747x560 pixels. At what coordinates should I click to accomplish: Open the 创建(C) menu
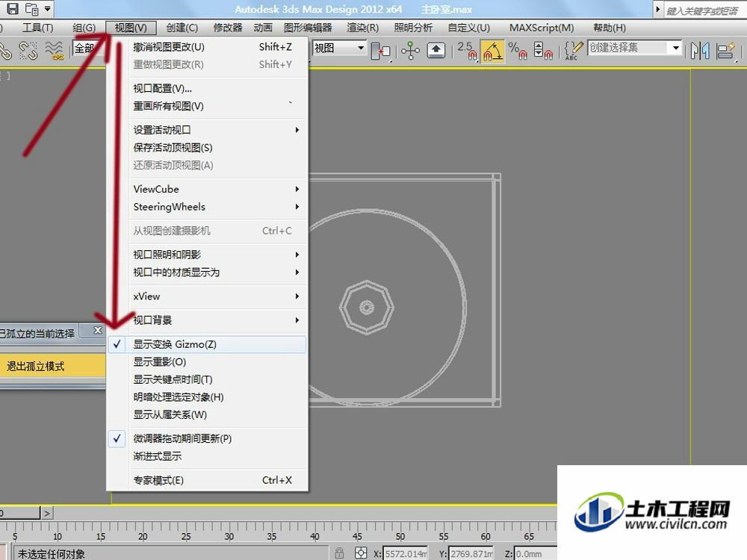182,28
